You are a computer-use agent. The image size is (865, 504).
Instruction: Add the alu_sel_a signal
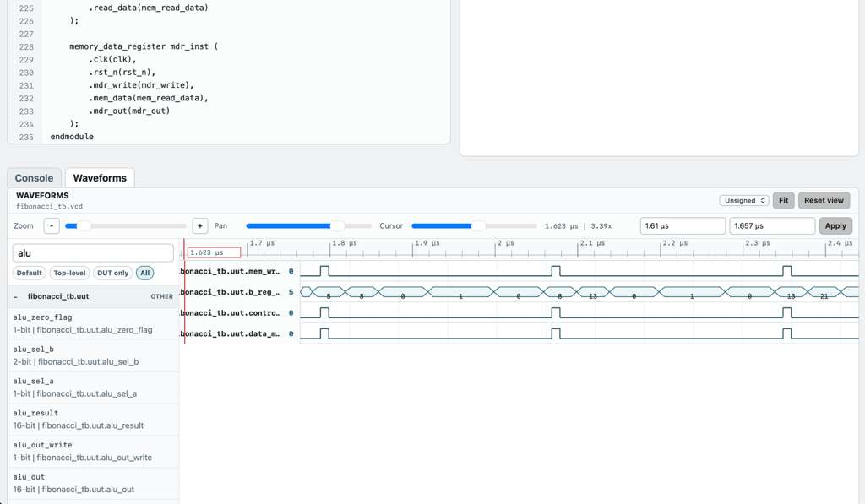coord(93,387)
